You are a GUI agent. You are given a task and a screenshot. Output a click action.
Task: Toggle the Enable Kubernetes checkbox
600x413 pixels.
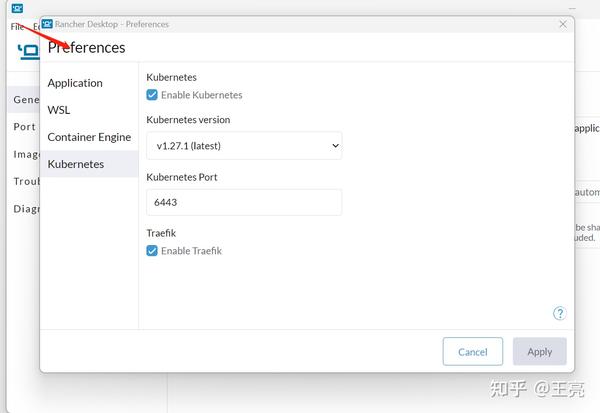[x=152, y=95]
